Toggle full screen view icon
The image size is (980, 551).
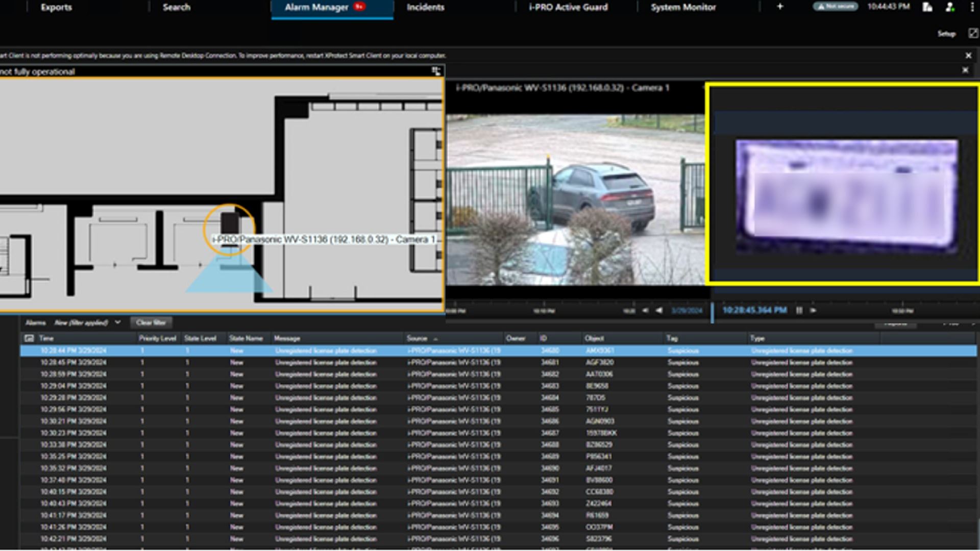point(973,33)
